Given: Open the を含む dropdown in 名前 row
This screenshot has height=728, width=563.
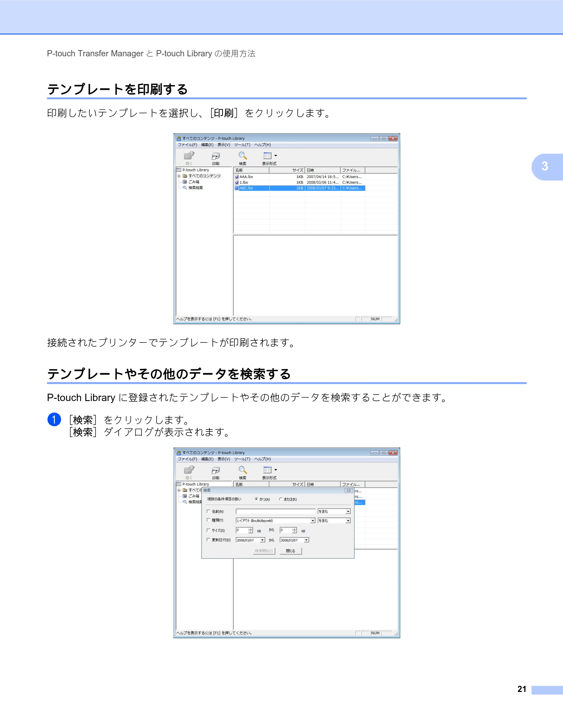Looking at the screenshot, I should point(348,511).
